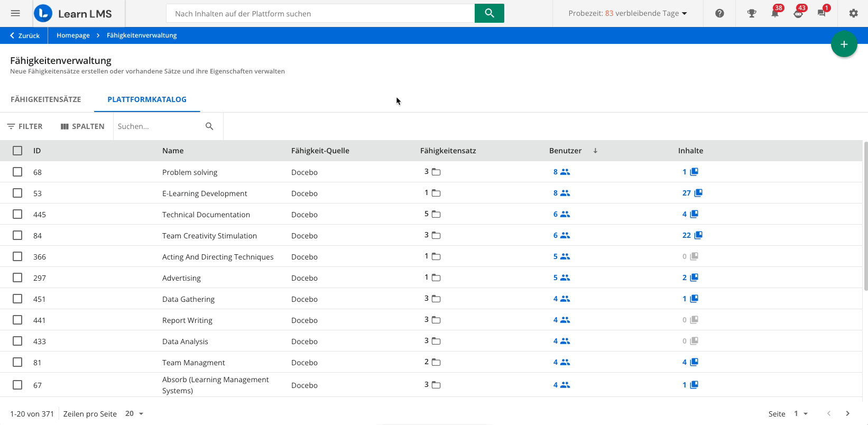The width and height of the screenshot is (868, 425).
Task: Expand the Probezeit remaining days dropdown
Action: pyautogui.click(x=628, y=13)
